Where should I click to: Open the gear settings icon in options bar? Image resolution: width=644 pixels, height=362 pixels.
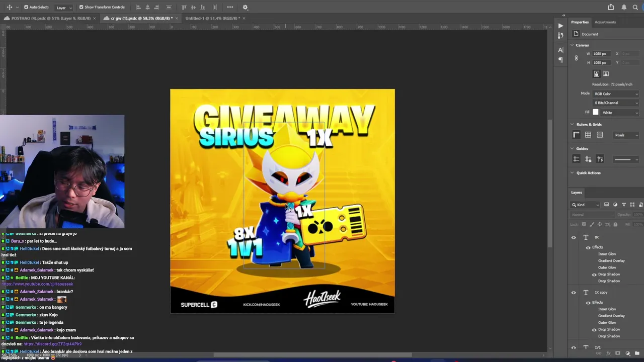point(245,7)
